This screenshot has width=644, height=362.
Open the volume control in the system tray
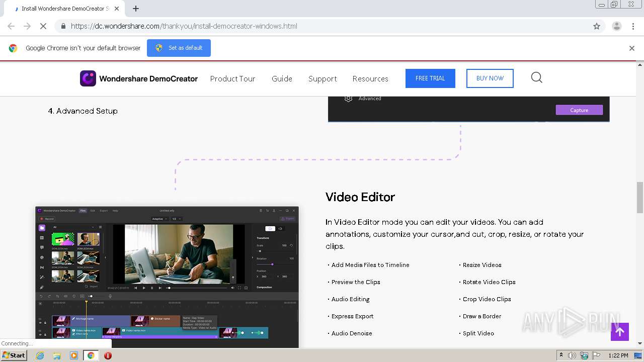click(x=572, y=355)
